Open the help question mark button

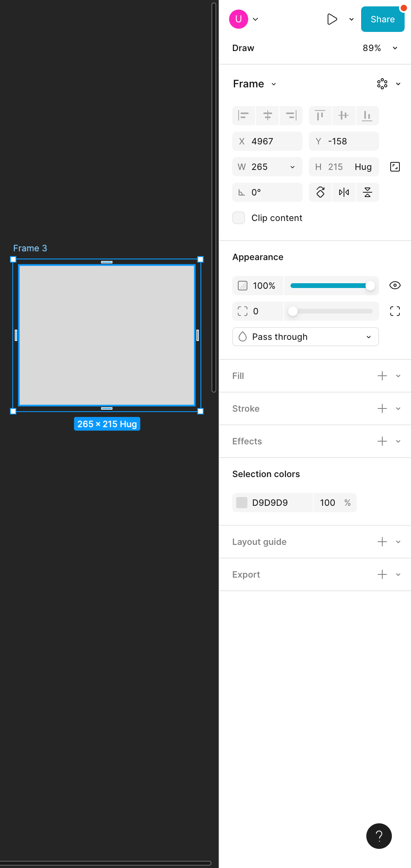379,836
